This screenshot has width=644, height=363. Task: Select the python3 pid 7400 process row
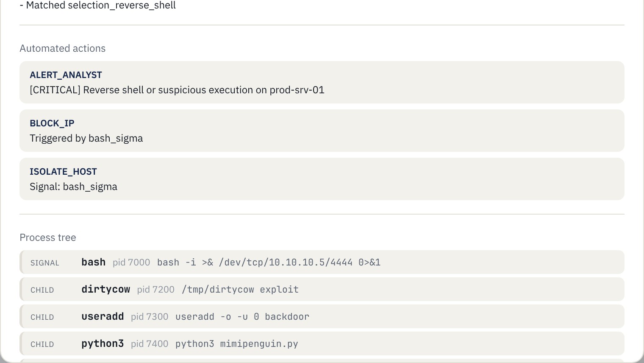point(322,343)
